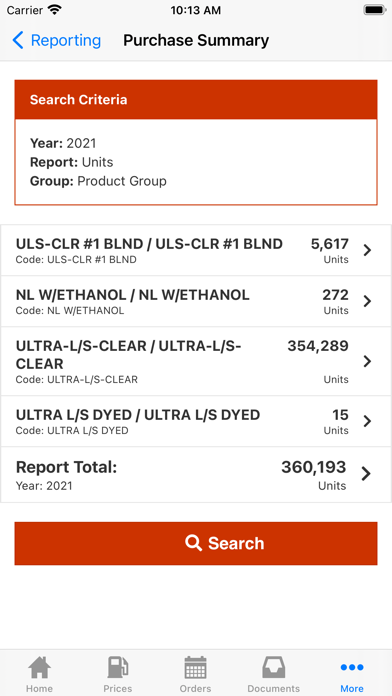Switch to the Documents tab label
The image size is (392, 696).
pyautogui.click(x=273, y=688)
